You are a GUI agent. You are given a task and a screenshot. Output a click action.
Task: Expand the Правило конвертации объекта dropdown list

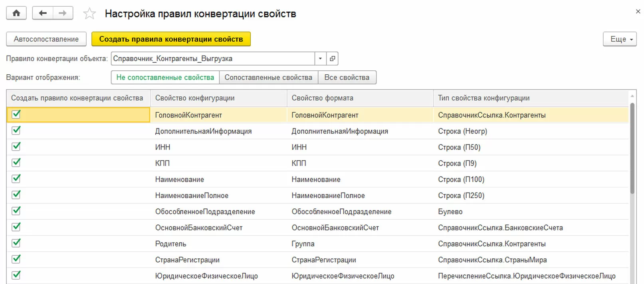tap(320, 59)
